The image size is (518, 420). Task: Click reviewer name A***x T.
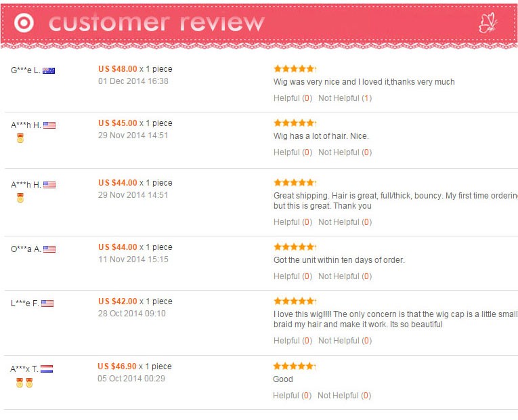point(24,369)
